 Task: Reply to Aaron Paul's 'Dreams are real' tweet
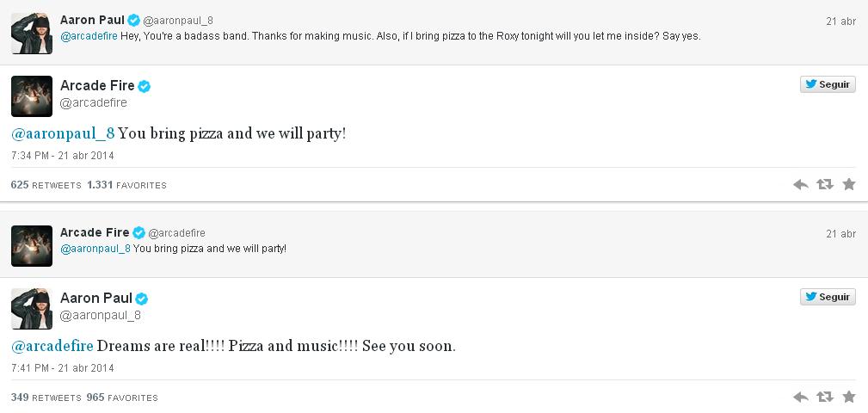(x=800, y=397)
